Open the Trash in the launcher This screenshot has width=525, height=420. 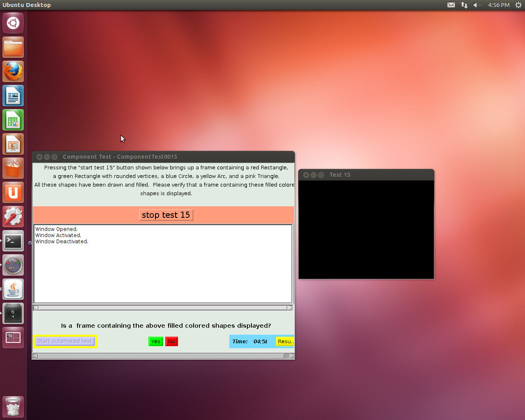[x=13, y=406]
